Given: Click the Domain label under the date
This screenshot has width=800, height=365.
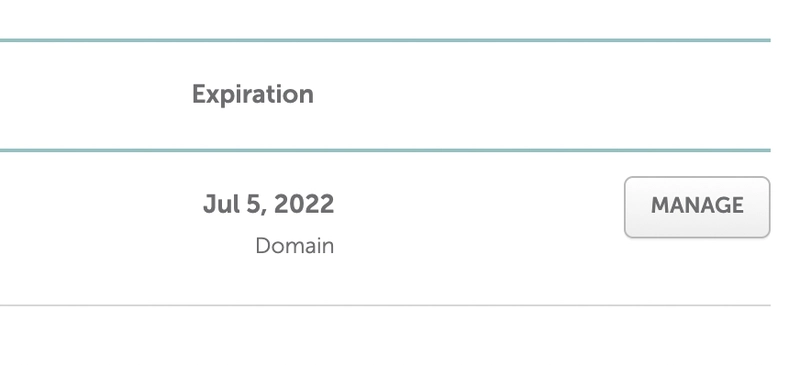Looking at the screenshot, I should pos(294,246).
